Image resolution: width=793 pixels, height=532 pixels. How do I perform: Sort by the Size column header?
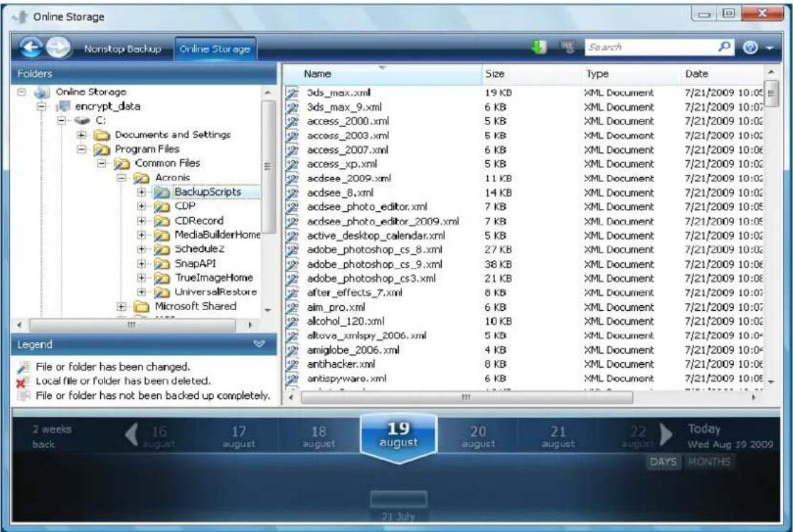point(531,74)
